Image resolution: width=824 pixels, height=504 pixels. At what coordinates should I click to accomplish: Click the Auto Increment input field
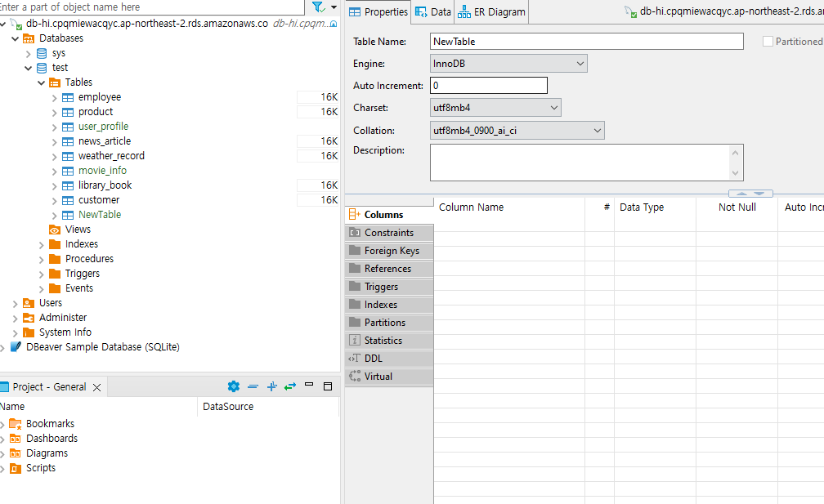click(x=489, y=86)
